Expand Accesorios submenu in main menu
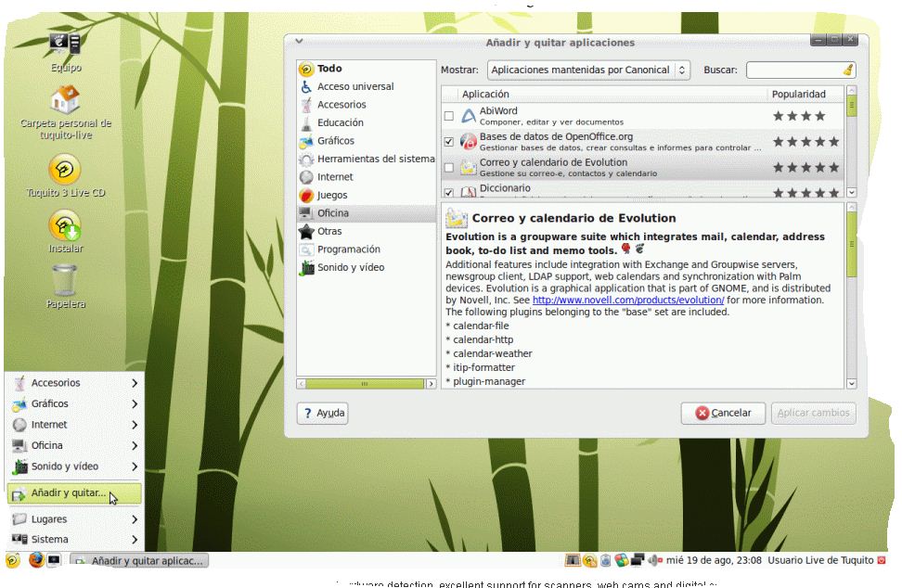 pos(74,383)
